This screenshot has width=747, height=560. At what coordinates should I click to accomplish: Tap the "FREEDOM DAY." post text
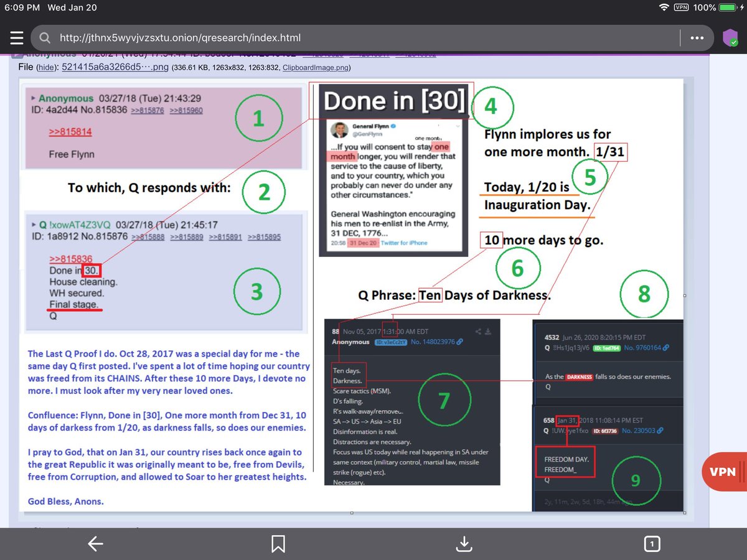[x=566, y=459]
